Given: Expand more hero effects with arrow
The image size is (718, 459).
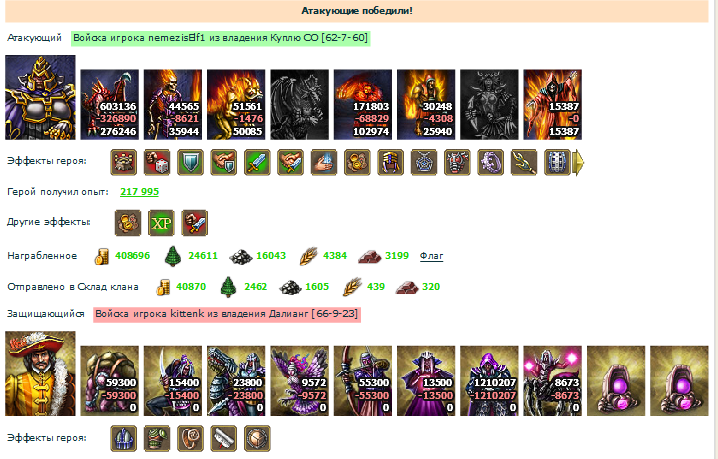Looking at the screenshot, I should 579,162.
